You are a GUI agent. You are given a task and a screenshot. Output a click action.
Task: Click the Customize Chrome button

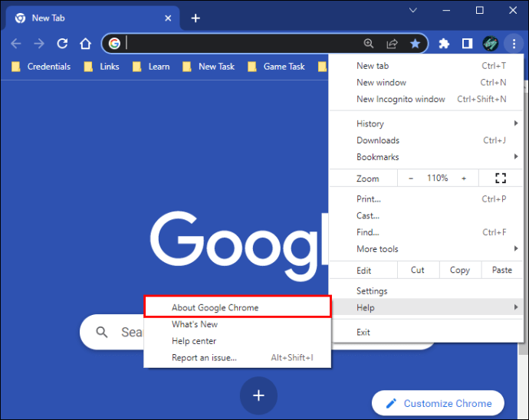[x=438, y=403]
